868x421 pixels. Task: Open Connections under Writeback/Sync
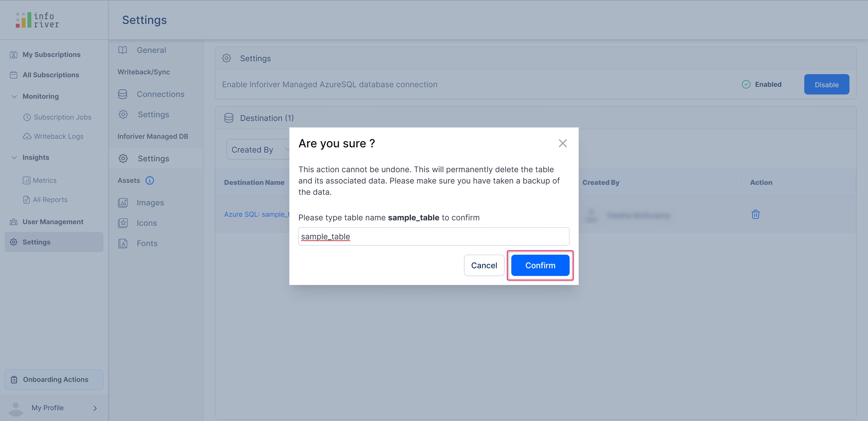tap(160, 94)
